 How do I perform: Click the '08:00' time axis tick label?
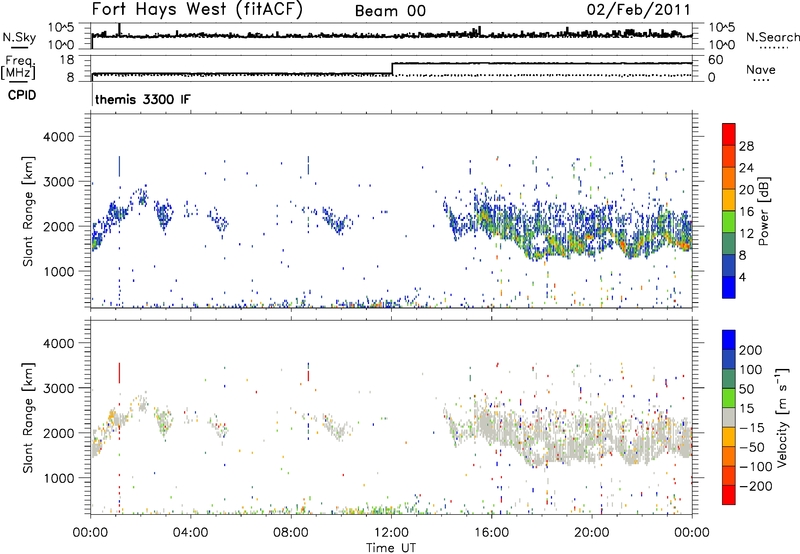coord(290,532)
